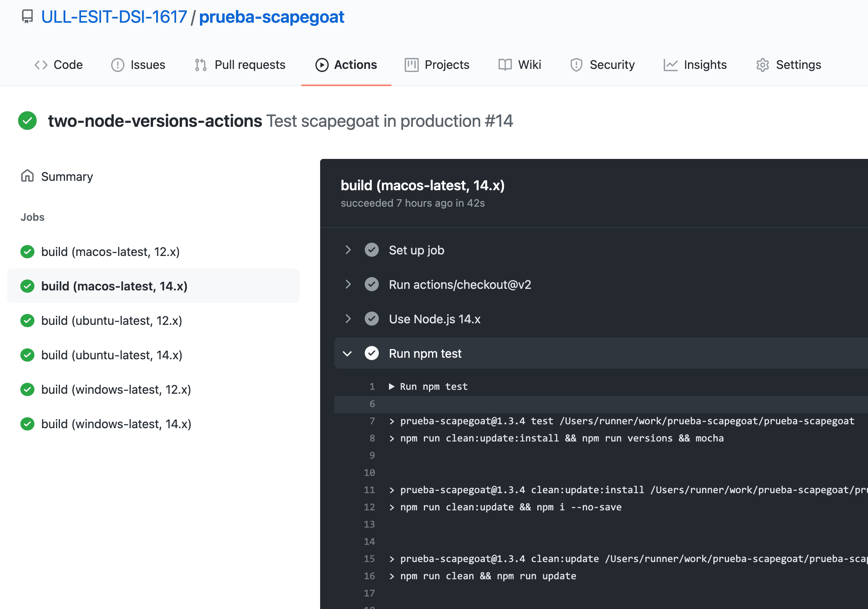Viewport: 868px width, 609px height.
Task: Click the Issues circle icon
Action: coord(117,65)
